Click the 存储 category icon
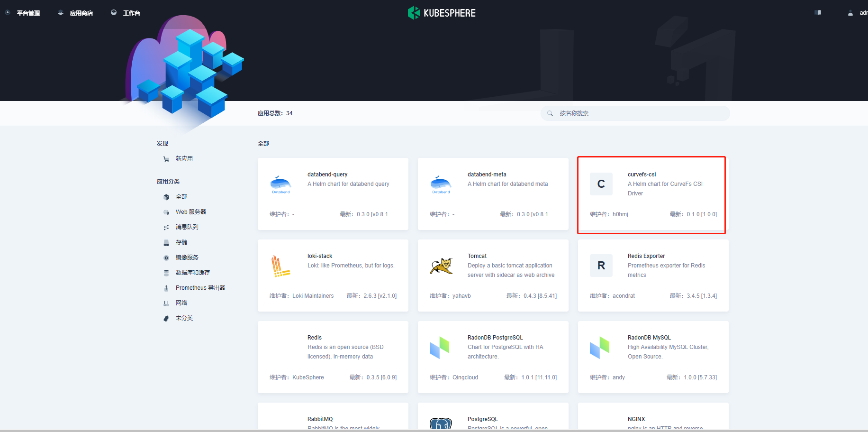Viewport: 868px width, 432px height. 166,243
